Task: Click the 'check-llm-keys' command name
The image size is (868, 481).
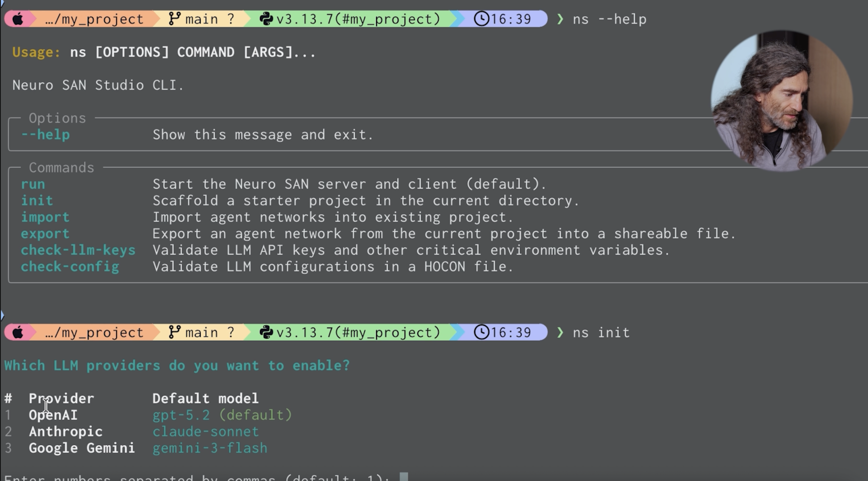Action: click(78, 250)
